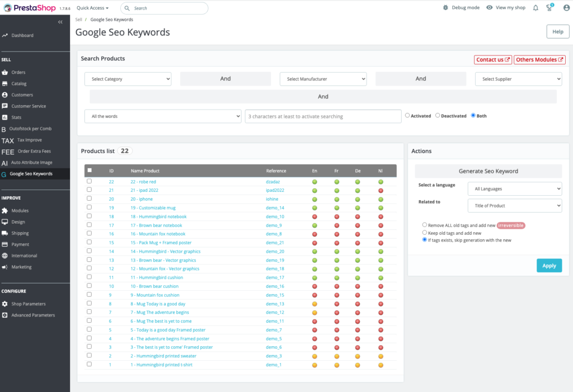Click the En status dot for Hummingbird printed sweater

[x=314, y=356]
